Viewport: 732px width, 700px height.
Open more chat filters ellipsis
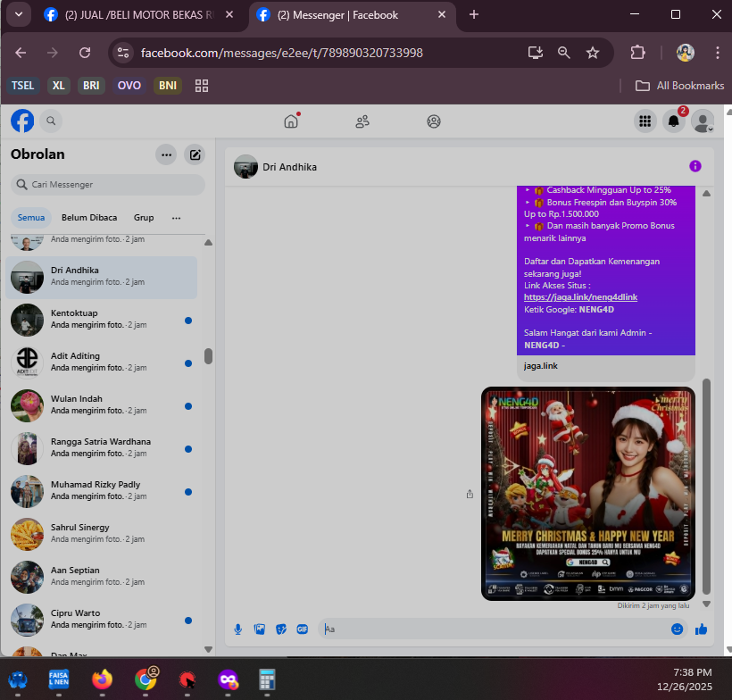click(x=176, y=218)
